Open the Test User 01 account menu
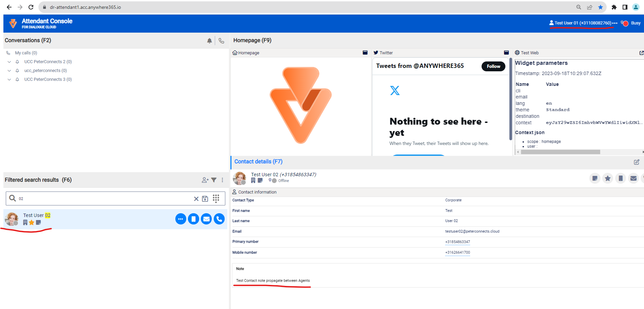Image resolution: width=644 pixels, height=309 pixels. (x=582, y=23)
